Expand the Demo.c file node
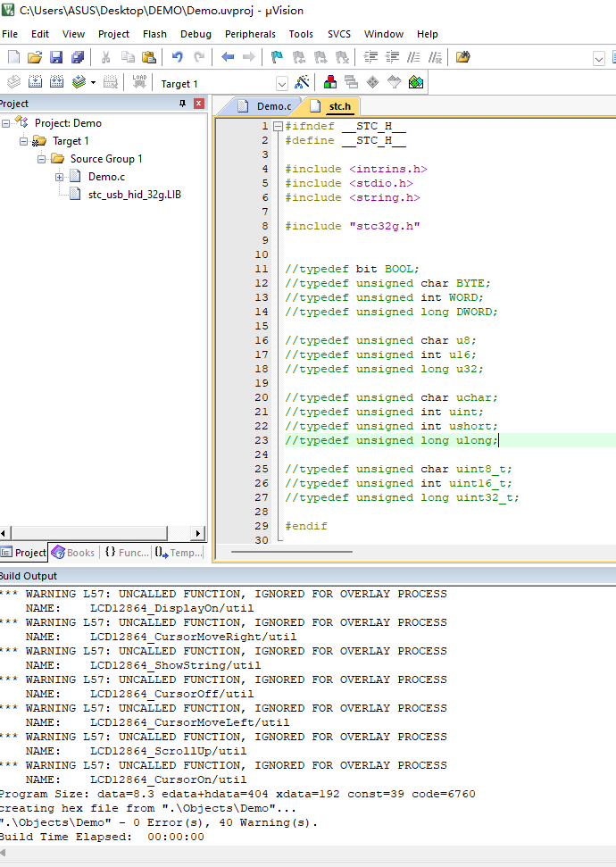616x867 pixels. coord(59,177)
